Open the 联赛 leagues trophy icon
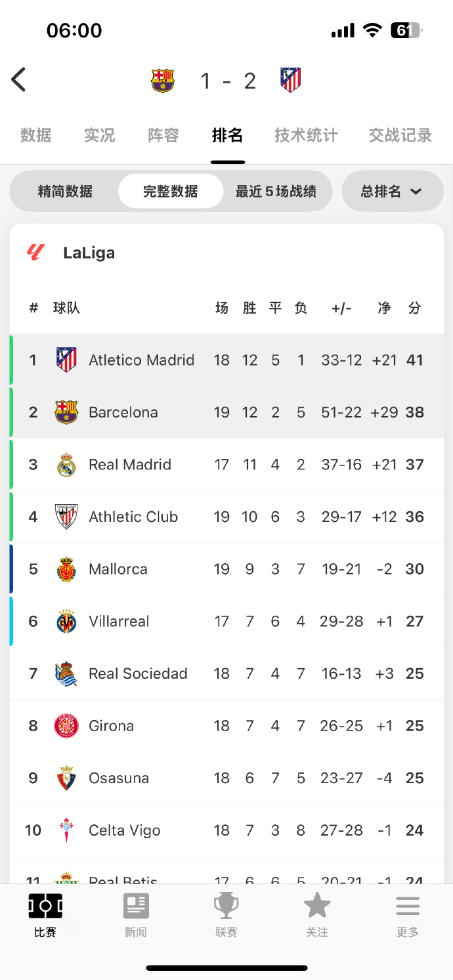 pyautogui.click(x=226, y=907)
